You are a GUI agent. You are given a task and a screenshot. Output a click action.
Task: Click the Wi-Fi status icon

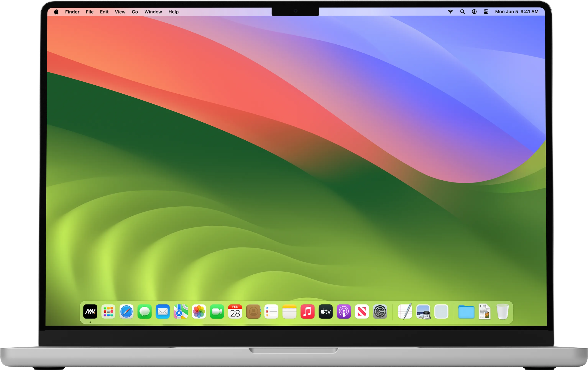450,12
